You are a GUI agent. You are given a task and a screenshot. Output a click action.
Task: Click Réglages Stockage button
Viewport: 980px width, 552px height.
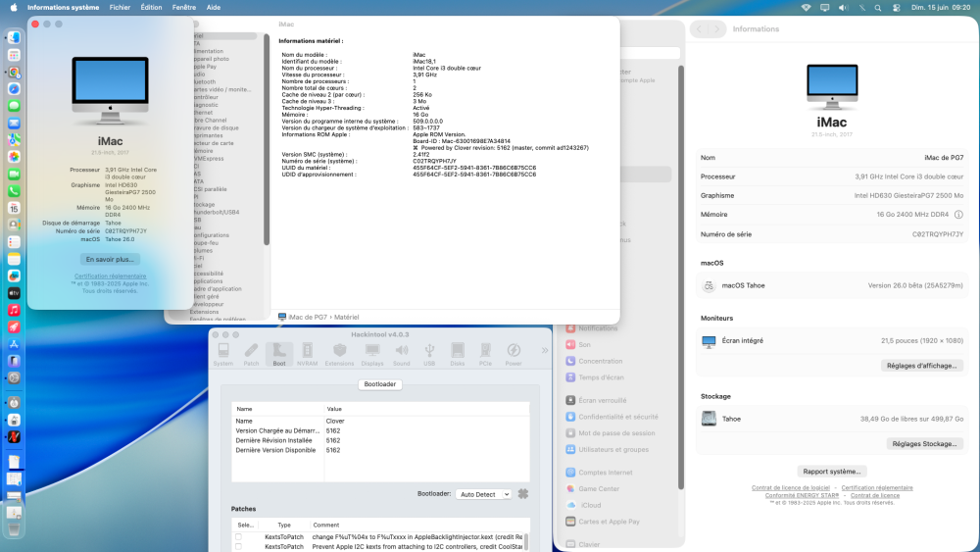pos(924,444)
